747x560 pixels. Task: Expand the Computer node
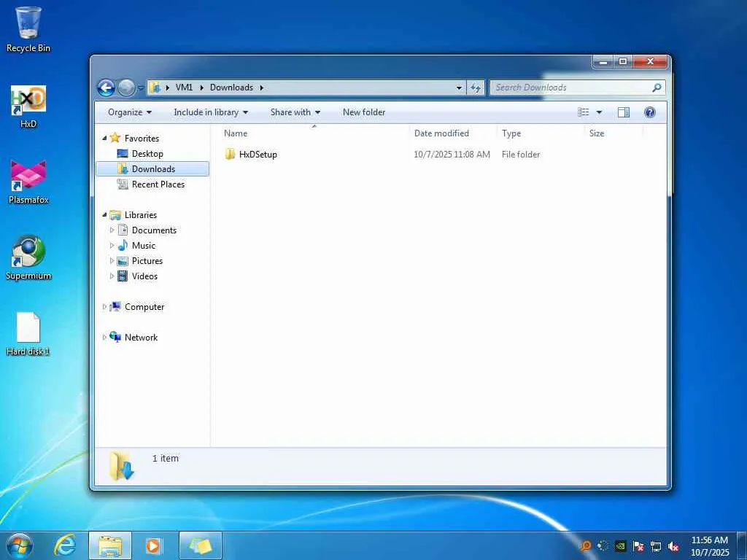pyautogui.click(x=104, y=307)
